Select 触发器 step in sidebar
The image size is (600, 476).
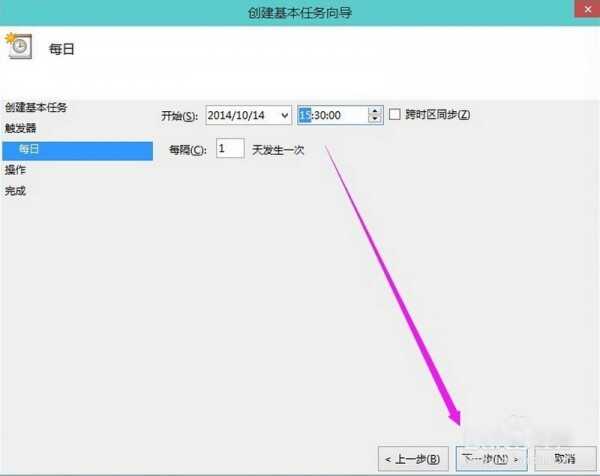(x=20, y=128)
